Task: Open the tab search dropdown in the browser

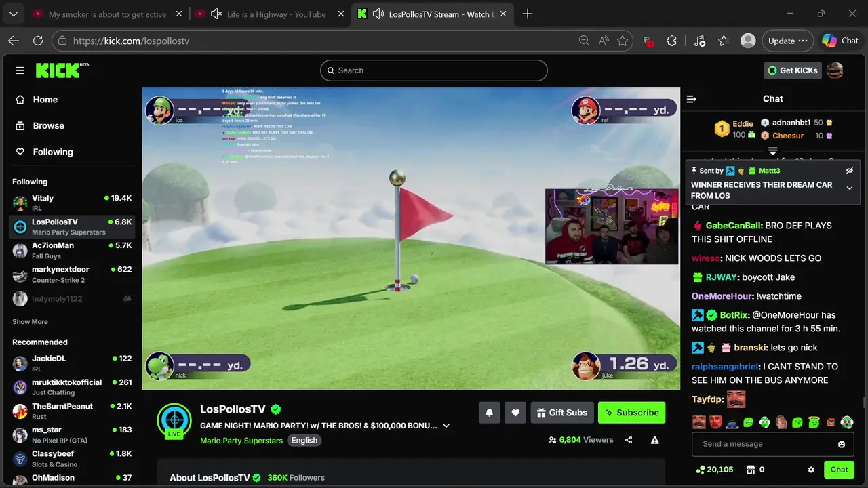Action: (14, 14)
